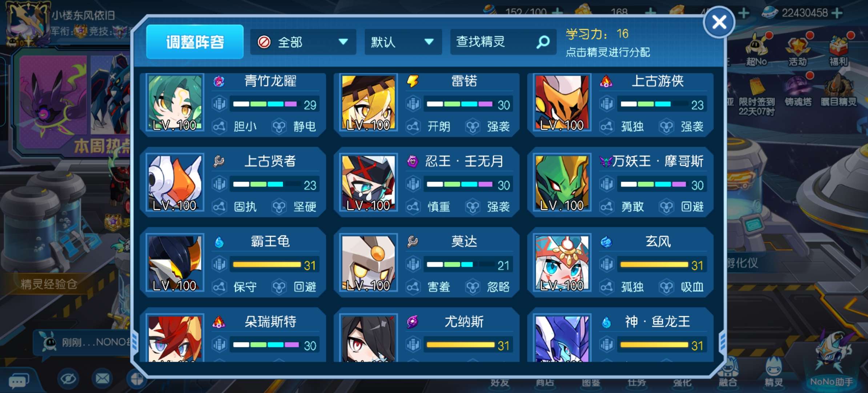
Task: Click the 全部 dropdown arrow
Action: (343, 42)
